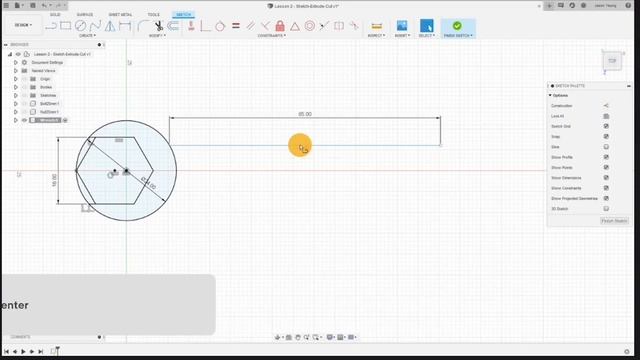Viewport: 640px width, 360px height.
Task: Toggle the Sketch Grid checkbox
Action: click(606, 126)
